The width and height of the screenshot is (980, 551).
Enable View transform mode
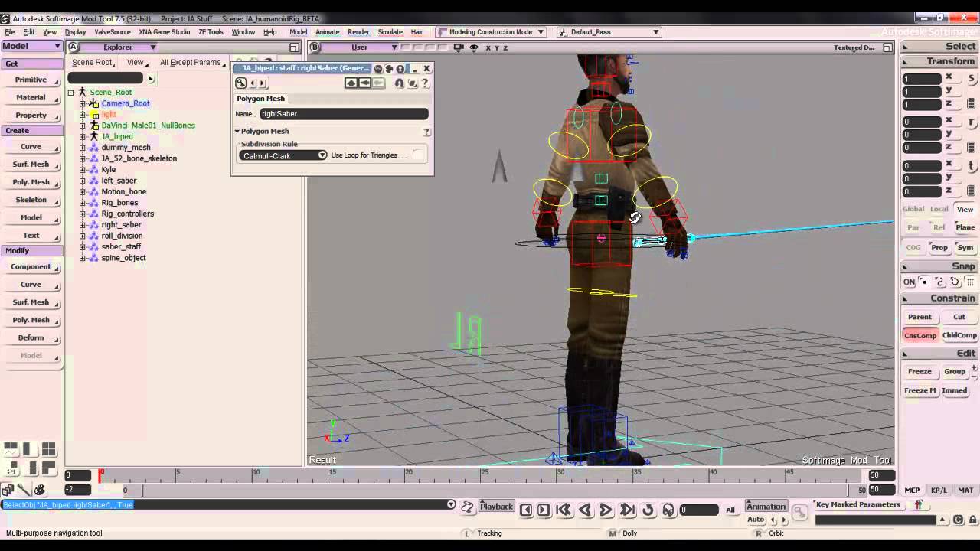pyautogui.click(x=965, y=210)
